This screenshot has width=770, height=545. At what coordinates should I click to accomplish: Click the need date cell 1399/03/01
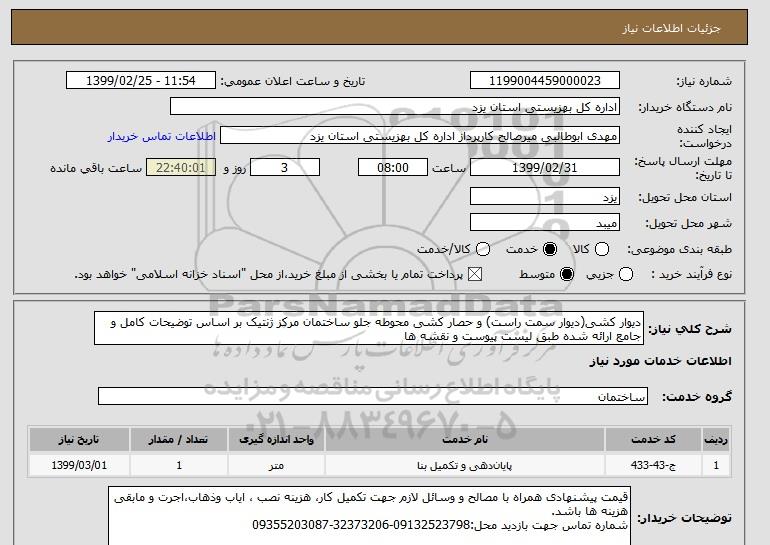point(79,465)
